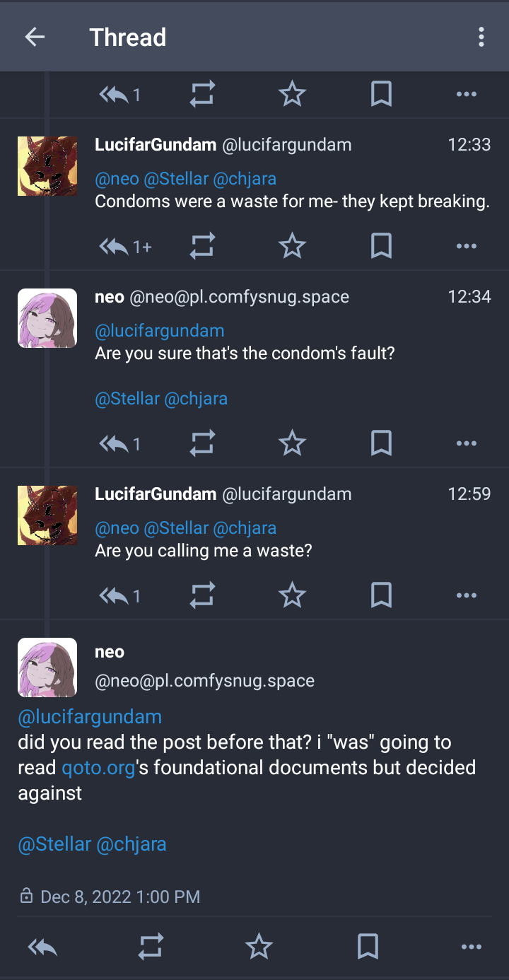
Task: Tap @lucifargundam mention in detailed post
Action: coord(90,717)
